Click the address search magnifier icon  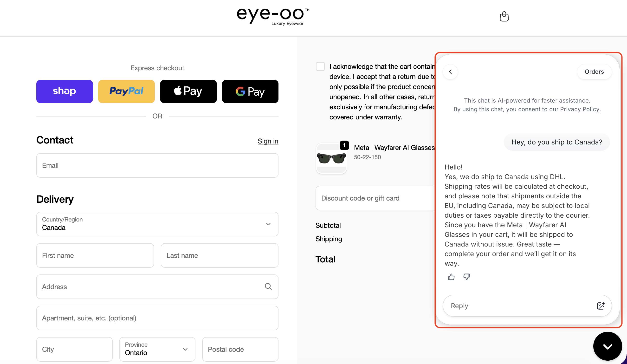click(268, 287)
